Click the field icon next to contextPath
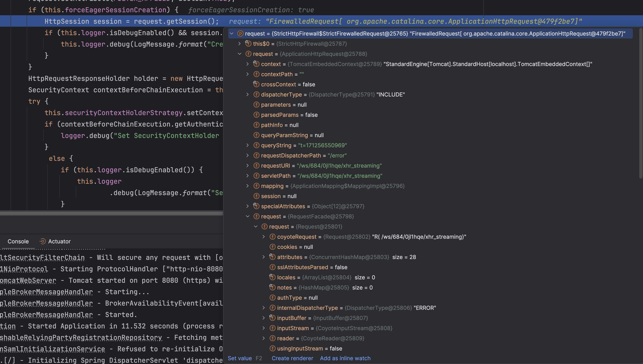643x364 pixels. [x=257, y=74]
